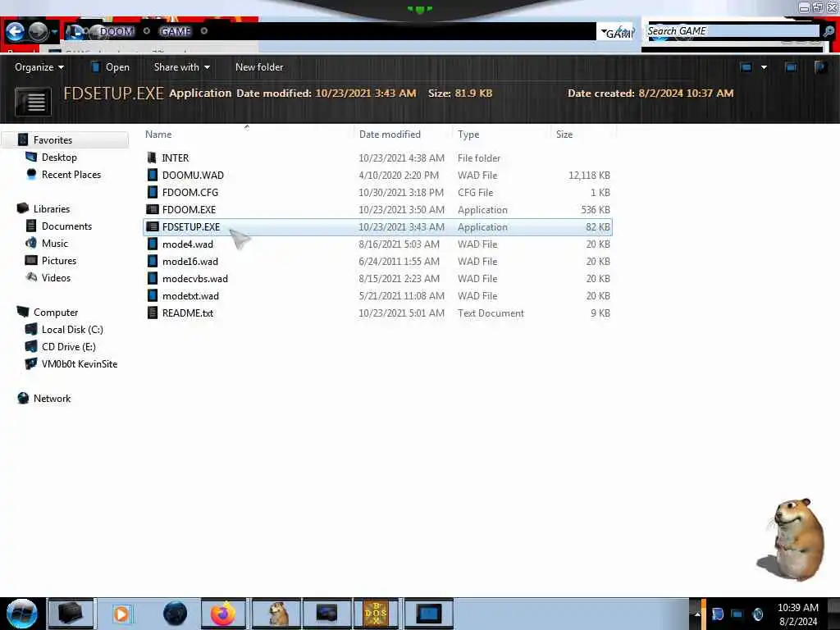Open DOSBox from the taskbar
The image size is (840, 630).
point(376,614)
